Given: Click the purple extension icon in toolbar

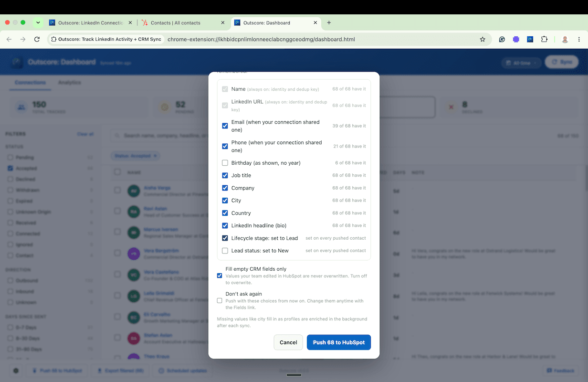Looking at the screenshot, I should (x=516, y=39).
